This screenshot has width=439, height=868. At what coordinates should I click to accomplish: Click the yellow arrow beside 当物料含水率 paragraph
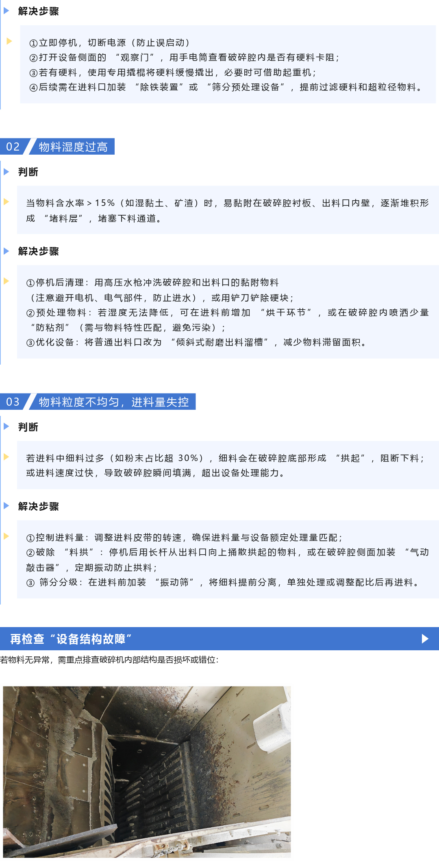7,201
